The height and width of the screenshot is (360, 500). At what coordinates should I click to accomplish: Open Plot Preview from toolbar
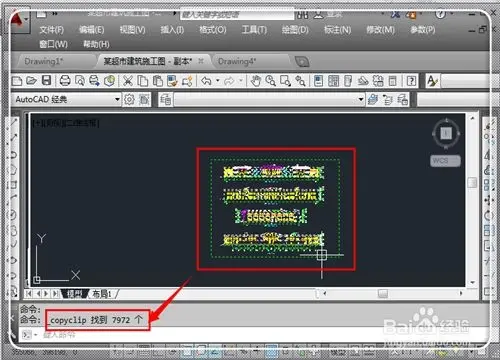pyautogui.click(x=80, y=81)
